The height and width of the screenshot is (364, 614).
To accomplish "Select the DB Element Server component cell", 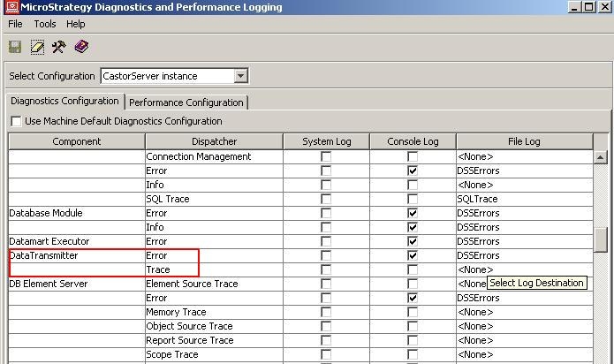I will click(x=77, y=284).
